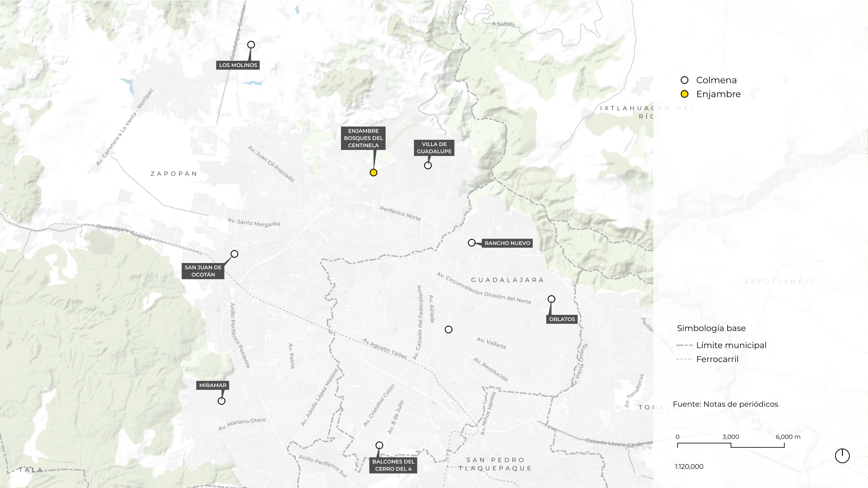
Task: Click the OBLATOS label box
Action: pyautogui.click(x=562, y=319)
